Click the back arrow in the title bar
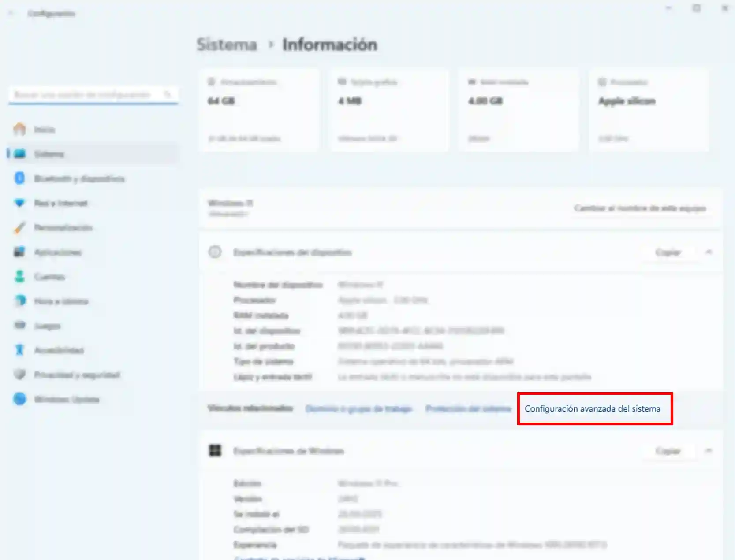The height and width of the screenshot is (560, 735). [11, 13]
